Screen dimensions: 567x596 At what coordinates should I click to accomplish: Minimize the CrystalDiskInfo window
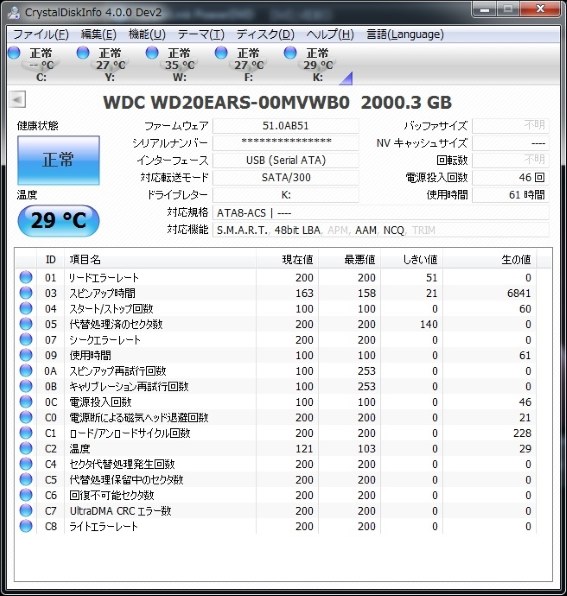click(485, 9)
